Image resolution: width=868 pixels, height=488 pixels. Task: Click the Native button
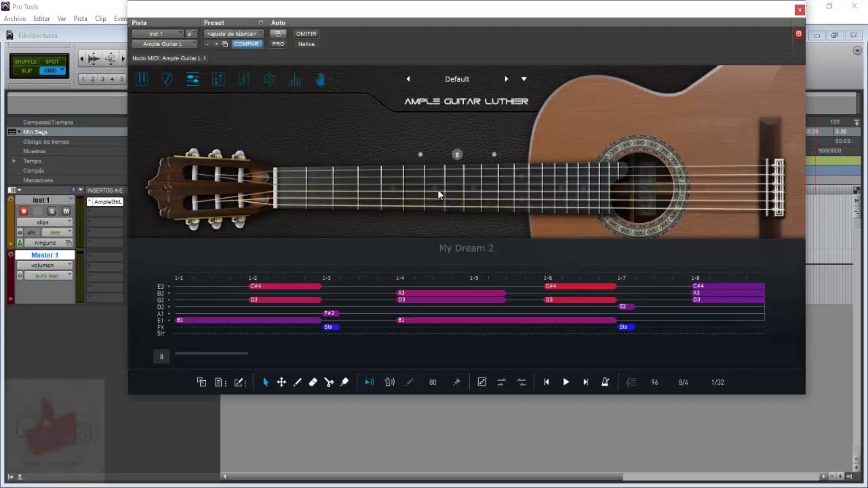307,44
